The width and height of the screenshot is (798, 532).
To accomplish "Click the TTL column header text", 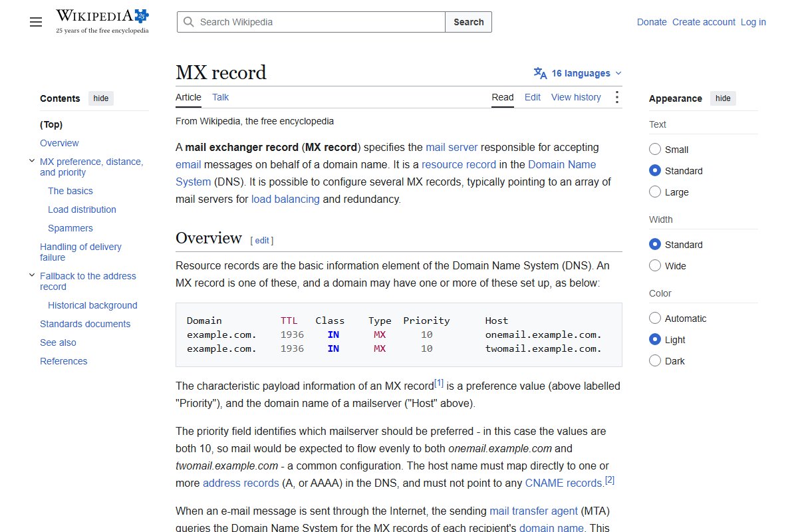I will (289, 321).
